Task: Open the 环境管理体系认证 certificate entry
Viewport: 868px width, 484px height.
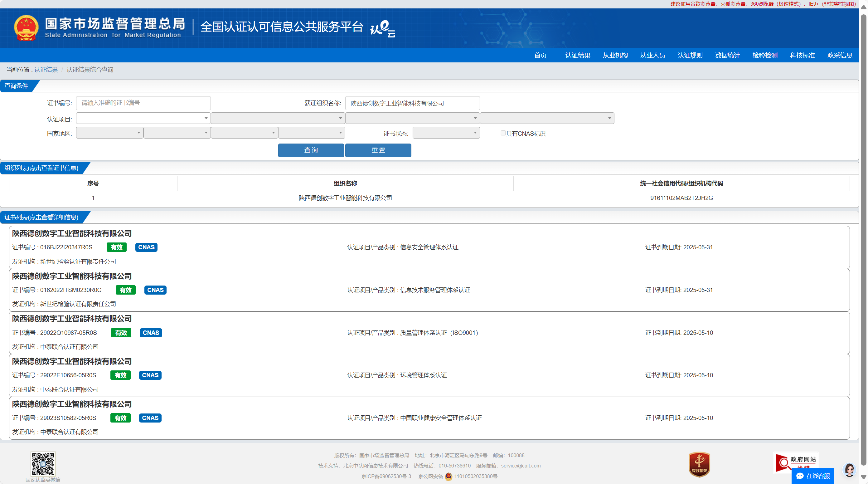Action: tap(429, 375)
